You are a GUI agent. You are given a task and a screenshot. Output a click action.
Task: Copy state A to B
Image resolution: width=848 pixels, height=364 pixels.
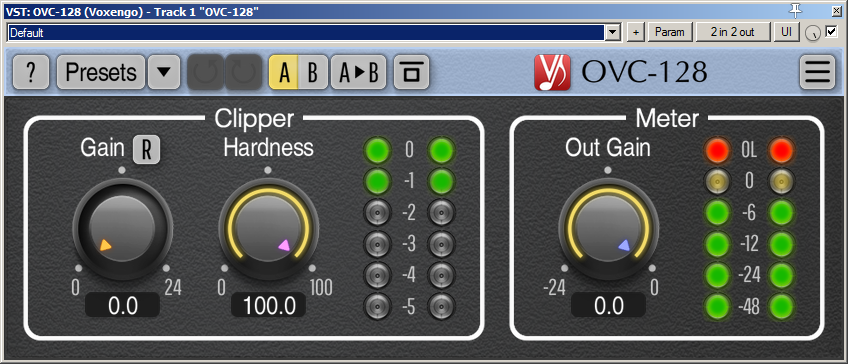[x=359, y=72]
